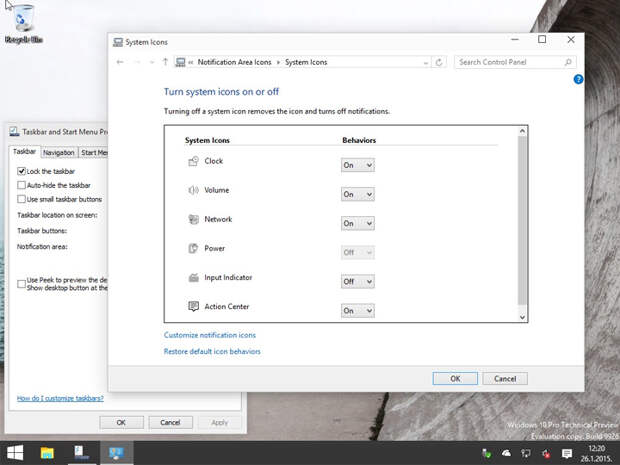The width and height of the screenshot is (620, 465).
Task: Switch to the Start Menu tab
Action: (94, 153)
